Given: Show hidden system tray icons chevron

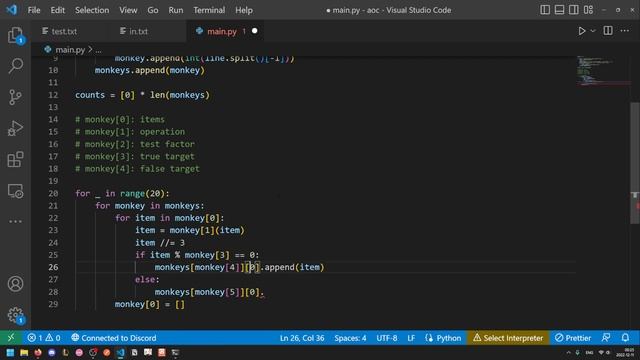Looking at the screenshot, I should (568, 353).
